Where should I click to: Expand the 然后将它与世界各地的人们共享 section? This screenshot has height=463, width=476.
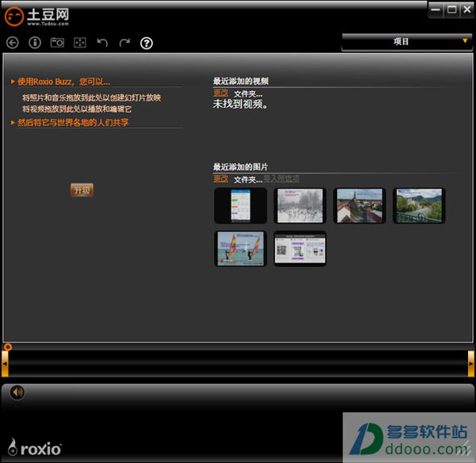(x=70, y=122)
